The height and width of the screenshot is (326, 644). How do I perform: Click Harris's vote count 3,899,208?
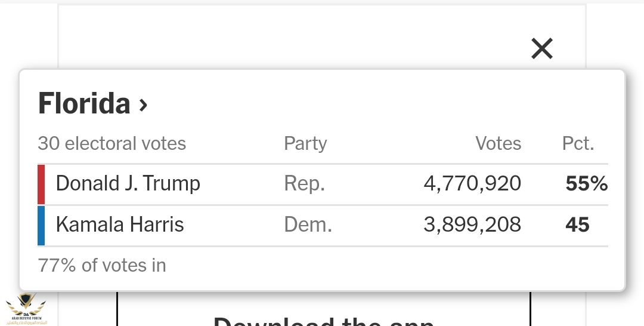(x=472, y=225)
